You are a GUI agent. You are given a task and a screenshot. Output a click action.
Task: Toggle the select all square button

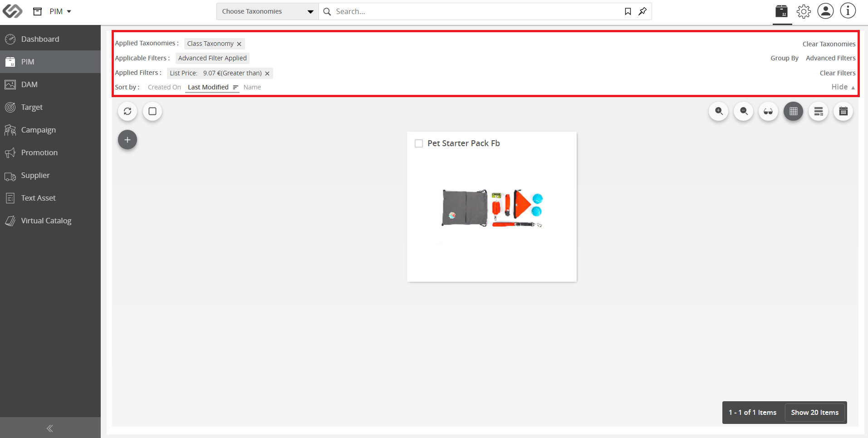point(152,111)
